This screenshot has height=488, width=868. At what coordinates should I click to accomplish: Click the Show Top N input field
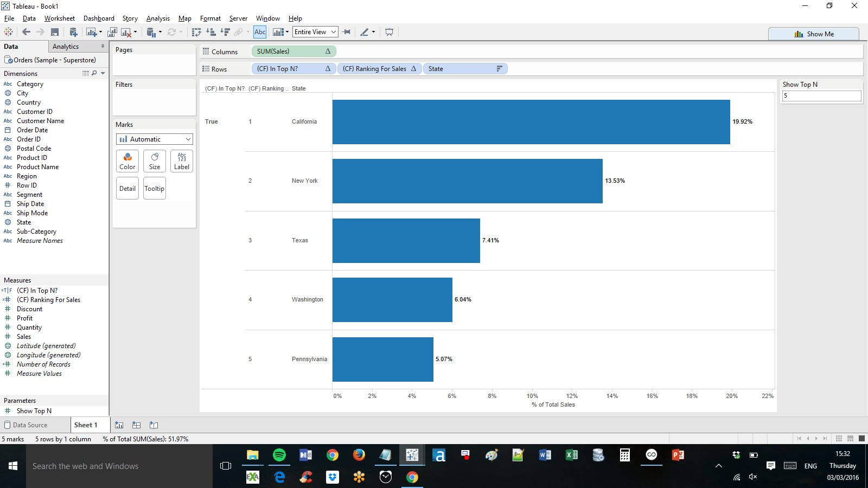click(x=821, y=96)
